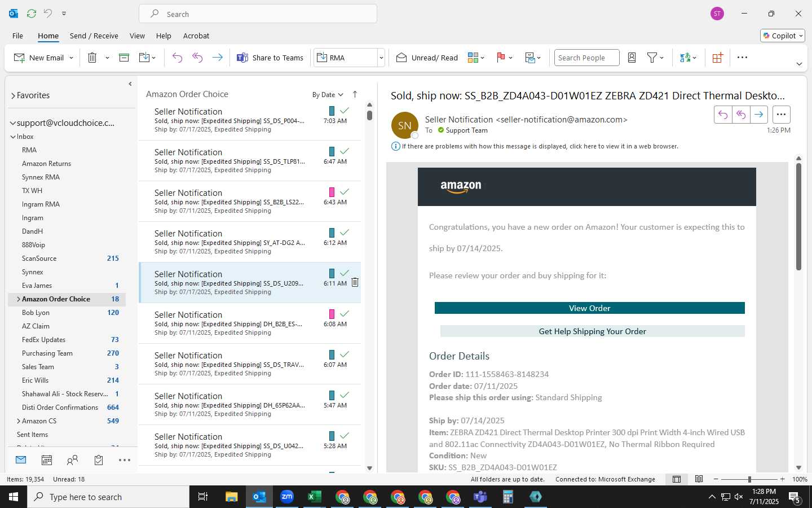
Task: Click the ribbon Forward arrow icon
Action: tap(217, 58)
